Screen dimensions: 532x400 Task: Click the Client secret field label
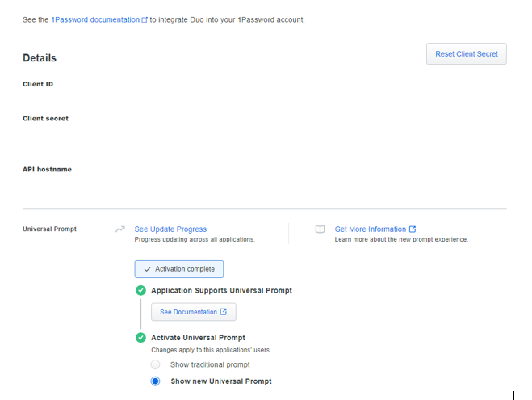pyautogui.click(x=45, y=119)
